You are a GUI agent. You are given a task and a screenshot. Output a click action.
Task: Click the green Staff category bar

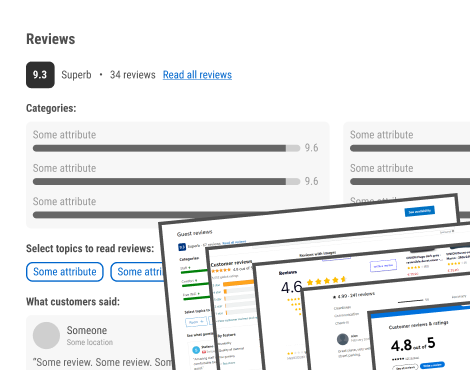[194, 272]
